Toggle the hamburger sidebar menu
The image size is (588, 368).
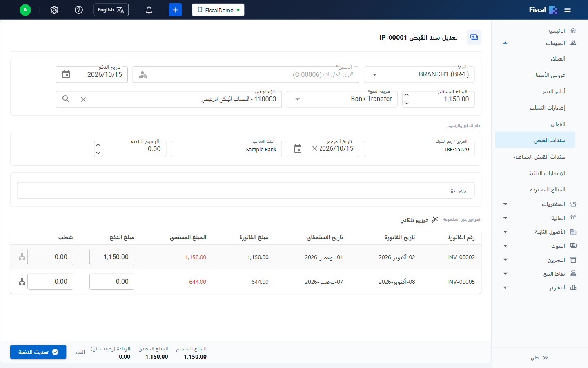tap(568, 10)
